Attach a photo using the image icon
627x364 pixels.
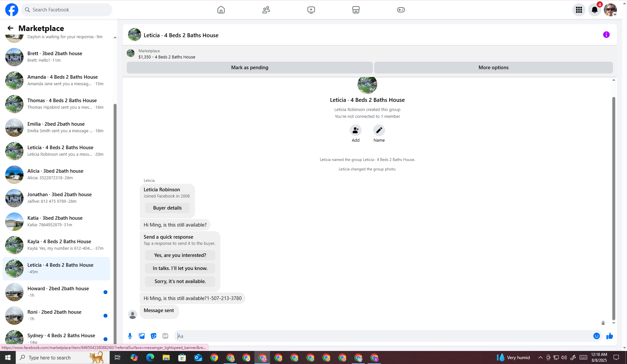pyautogui.click(x=142, y=336)
